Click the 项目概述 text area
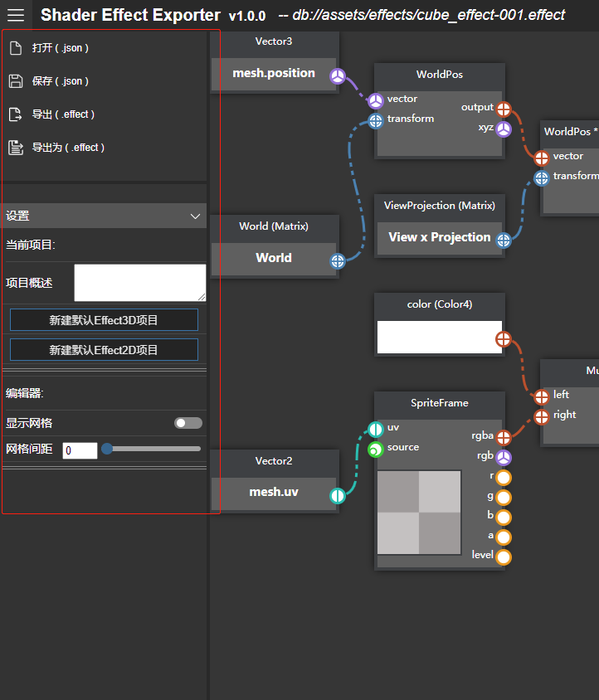599x700 pixels. coord(139,283)
